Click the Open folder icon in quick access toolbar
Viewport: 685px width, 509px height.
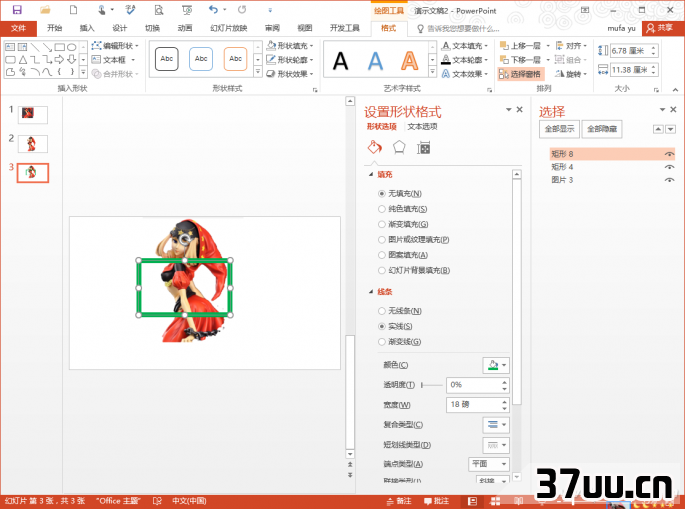[45, 10]
